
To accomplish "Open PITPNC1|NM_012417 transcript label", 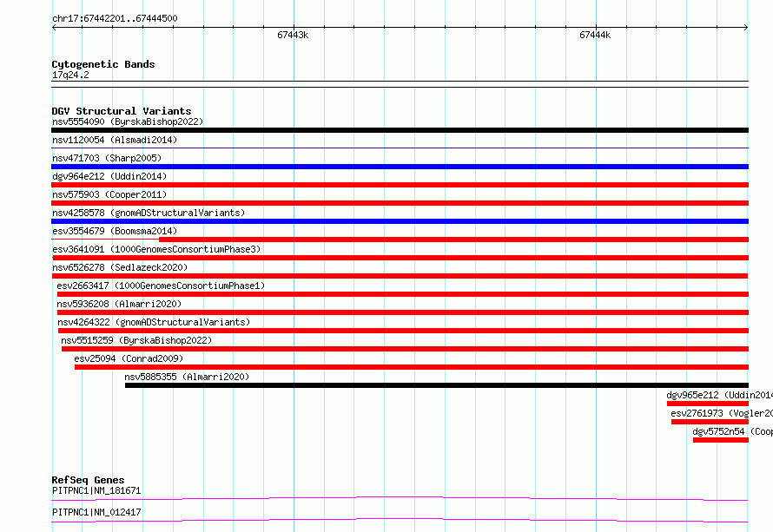I will pos(96,512).
